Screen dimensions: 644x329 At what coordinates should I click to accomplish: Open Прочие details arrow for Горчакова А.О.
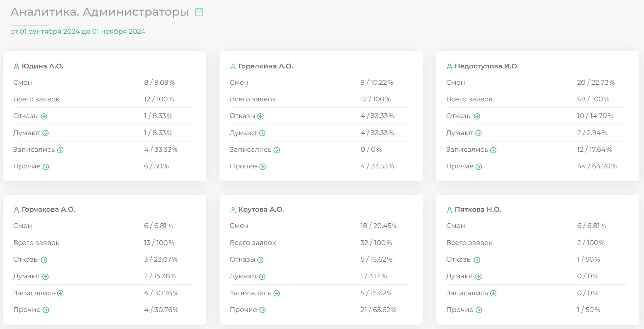(x=46, y=310)
